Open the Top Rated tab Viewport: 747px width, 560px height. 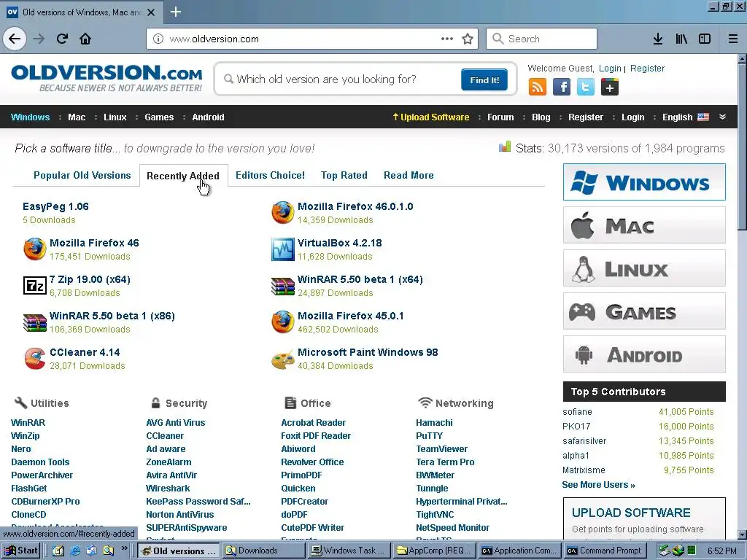[x=344, y=175]
